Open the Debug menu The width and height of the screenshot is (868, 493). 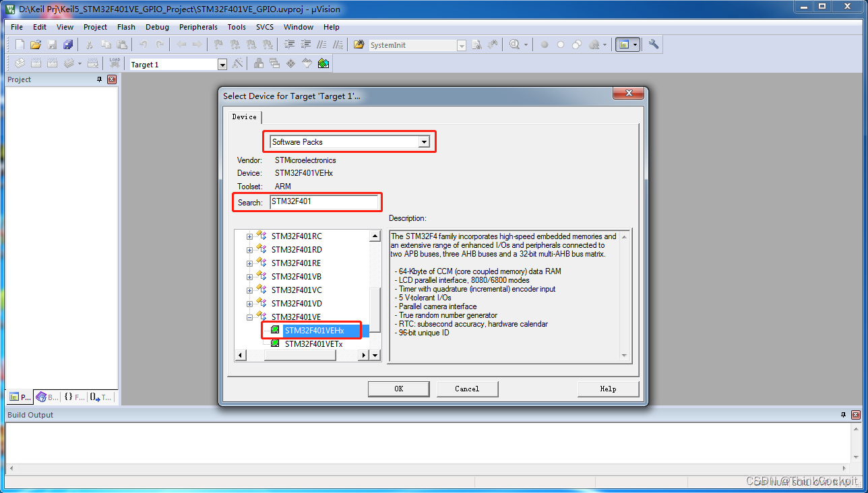157,27
